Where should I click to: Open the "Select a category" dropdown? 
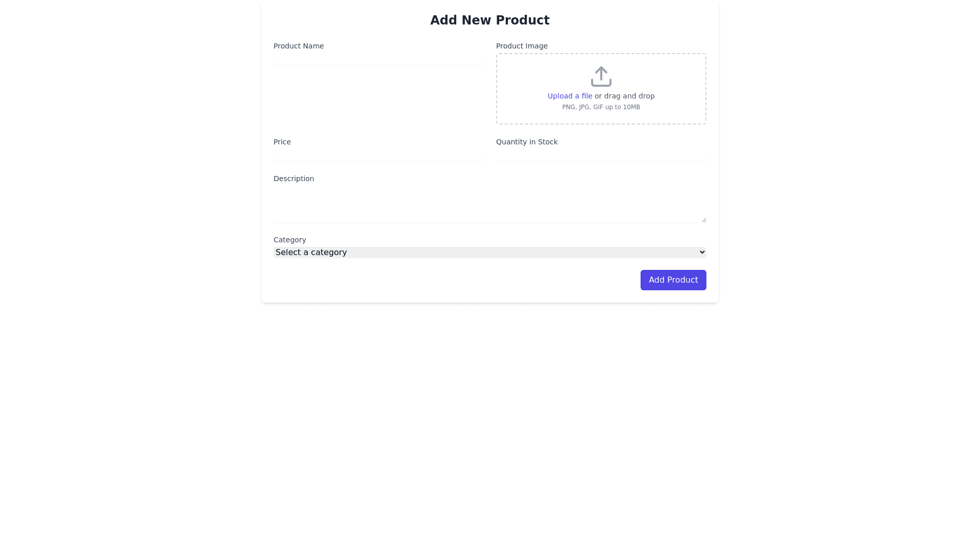point(489,253)
